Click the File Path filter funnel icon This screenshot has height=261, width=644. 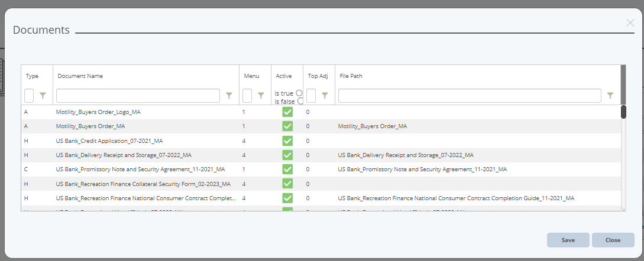pos(610,95)
